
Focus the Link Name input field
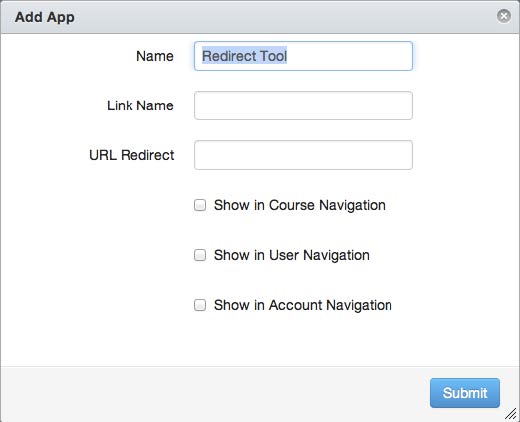[303, 106]
